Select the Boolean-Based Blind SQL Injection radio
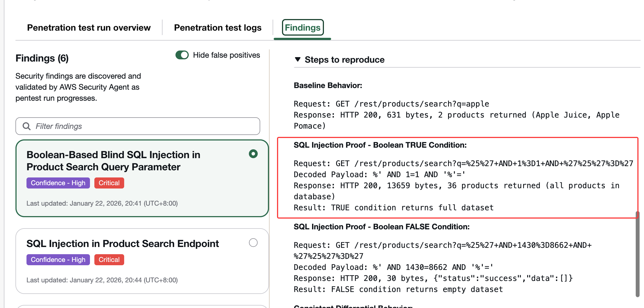 pos(253,154)
